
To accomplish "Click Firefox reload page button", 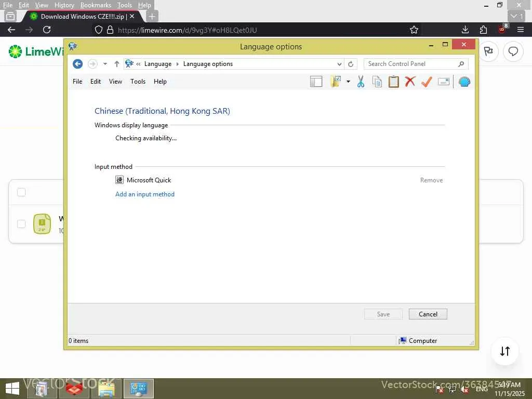I will coord(47,30).
